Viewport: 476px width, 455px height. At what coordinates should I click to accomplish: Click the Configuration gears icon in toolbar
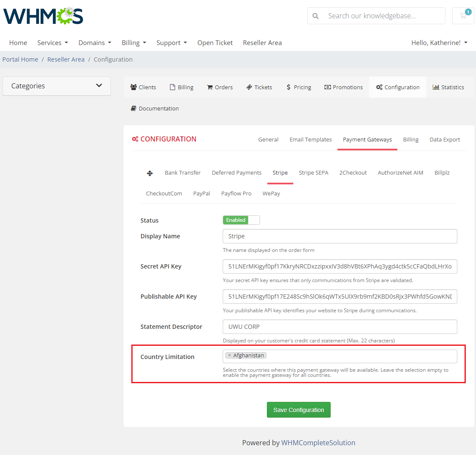tap(379, 87)
